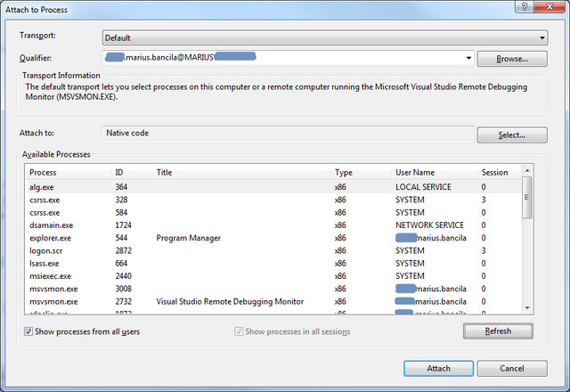
Task: Cancel the attach dialog
Action: pyautogui.click(x=511, y=368)
